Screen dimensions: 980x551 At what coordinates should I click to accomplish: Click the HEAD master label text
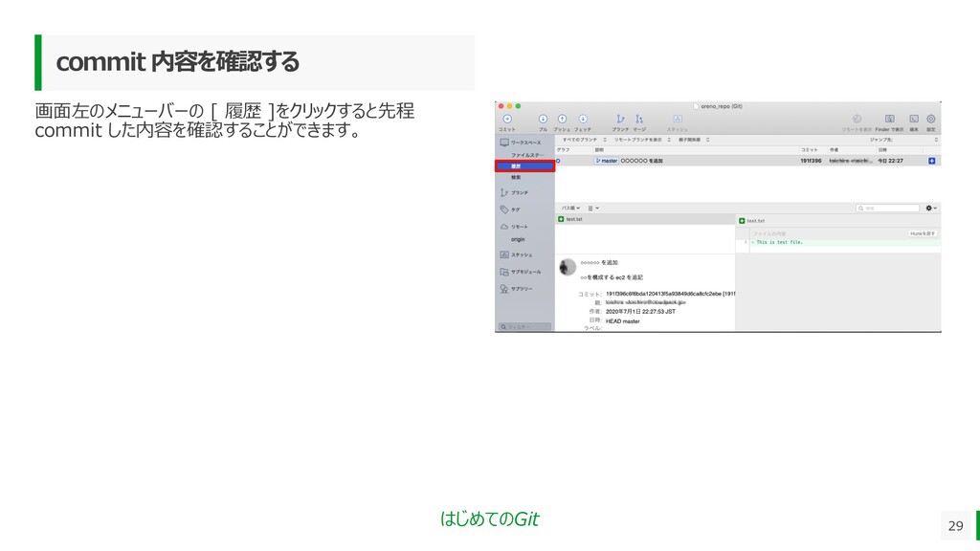click(x=622, y=321)
